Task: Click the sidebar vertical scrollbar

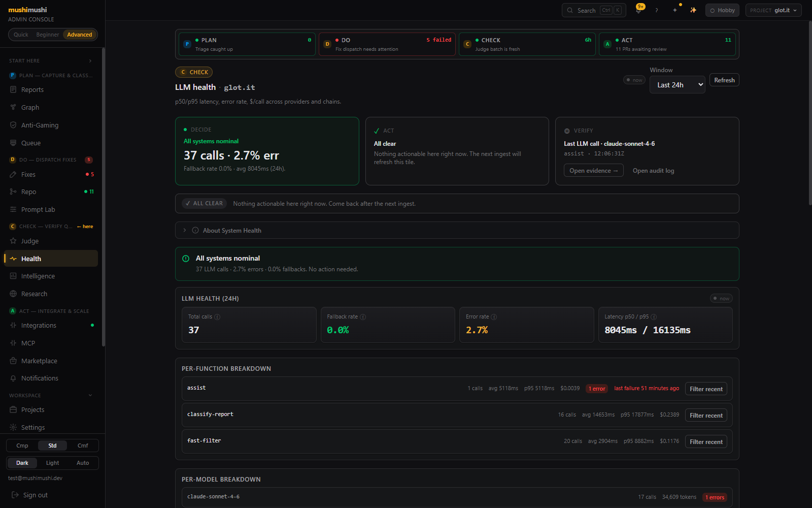Action: pyautogui.click(x=104, y=197)
